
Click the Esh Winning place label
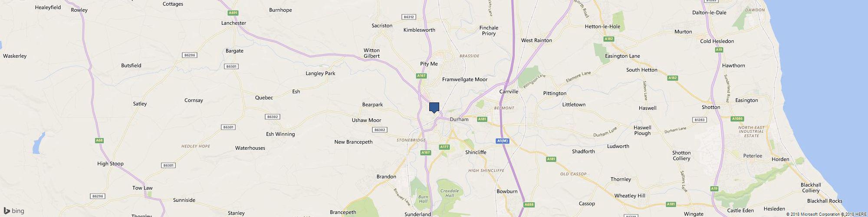tap(280, 134)
